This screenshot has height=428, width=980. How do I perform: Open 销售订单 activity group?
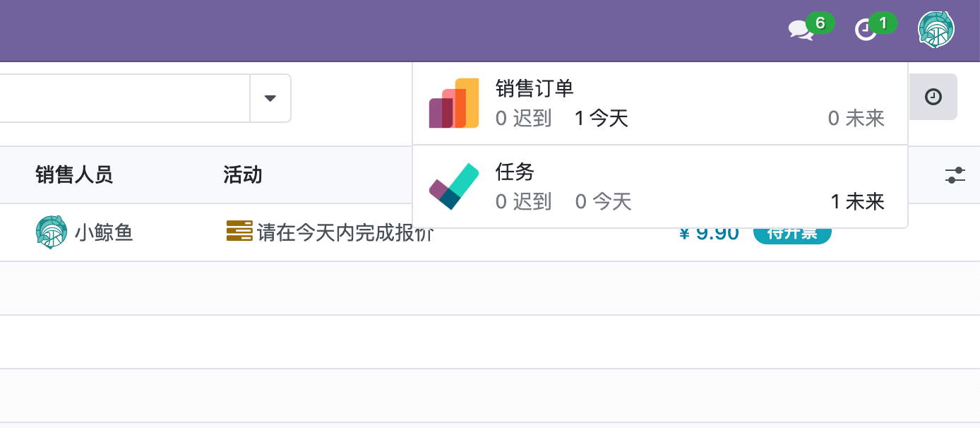click(534, 88)
